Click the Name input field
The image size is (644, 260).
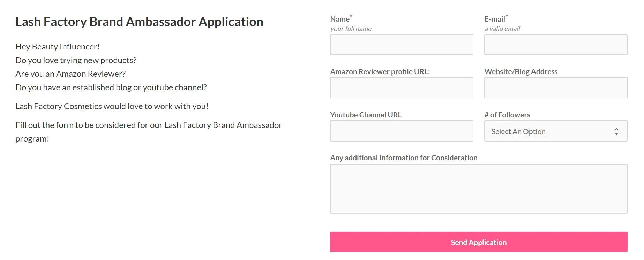click(x=401, y=45)
